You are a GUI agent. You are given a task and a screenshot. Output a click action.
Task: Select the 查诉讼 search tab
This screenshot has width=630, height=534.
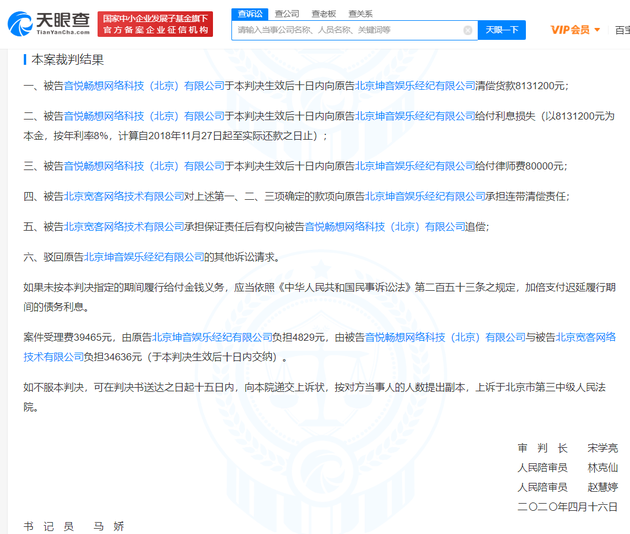coord(250,14)
